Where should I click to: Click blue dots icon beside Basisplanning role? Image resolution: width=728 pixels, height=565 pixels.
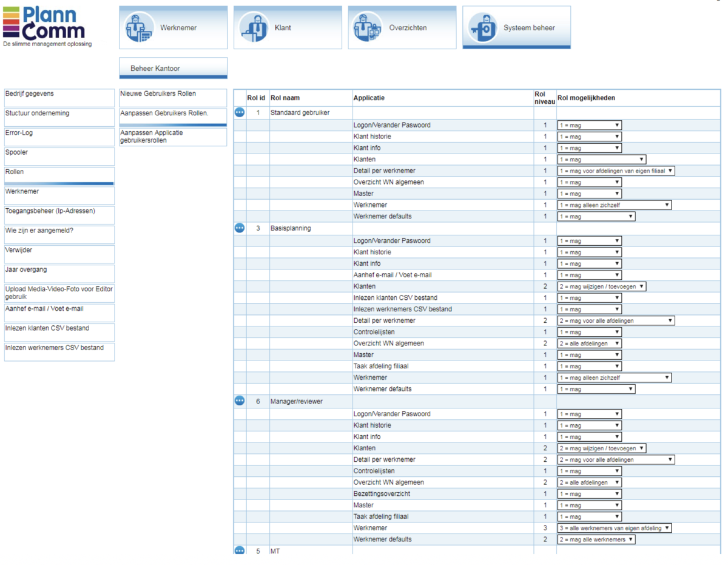[x=240, y=228]
